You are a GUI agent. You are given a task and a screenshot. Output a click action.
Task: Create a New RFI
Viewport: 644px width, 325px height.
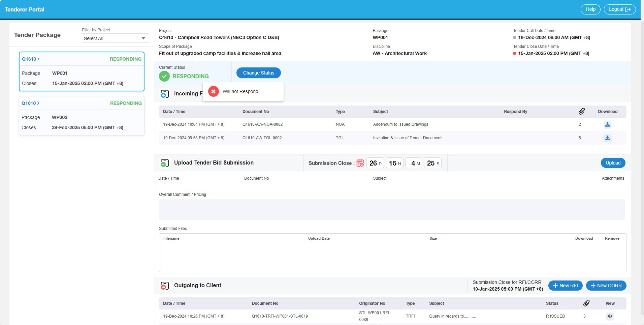[566, 286]
